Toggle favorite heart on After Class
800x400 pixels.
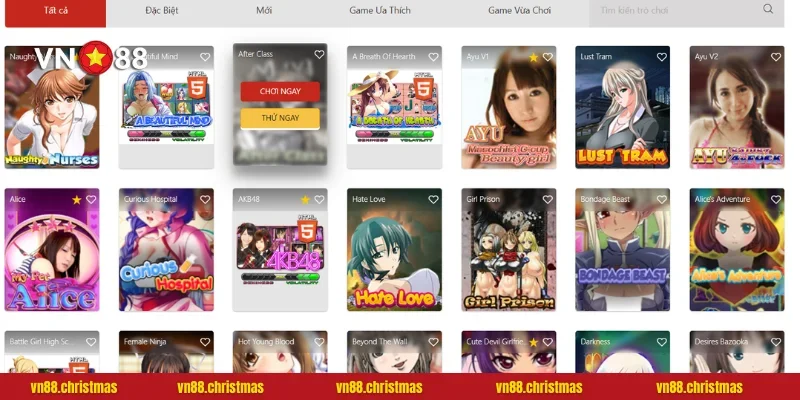[x=319, y=57]
